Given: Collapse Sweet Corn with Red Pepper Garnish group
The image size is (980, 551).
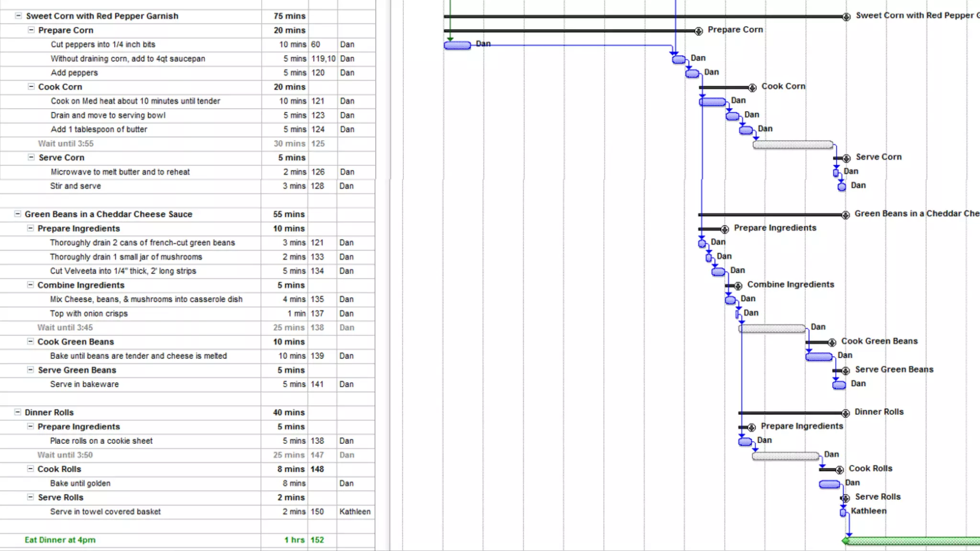Looking at the screenshot, I should (18, 16).
